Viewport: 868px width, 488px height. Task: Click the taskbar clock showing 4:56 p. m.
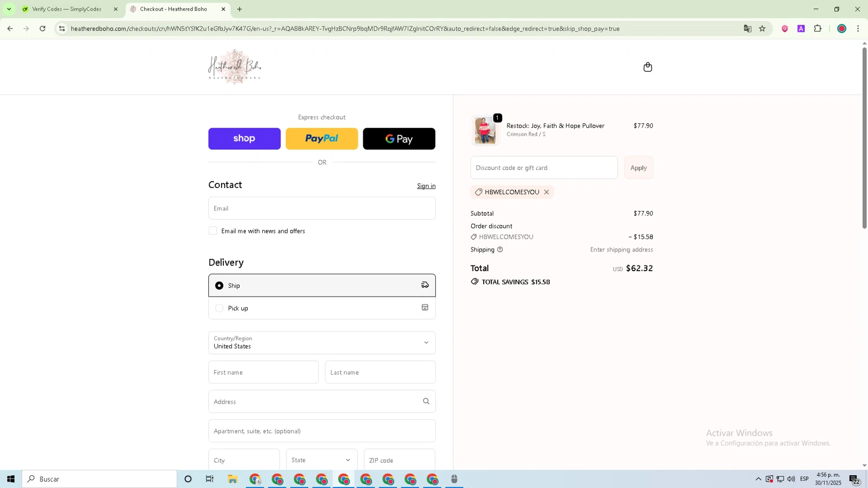point(828,479)
